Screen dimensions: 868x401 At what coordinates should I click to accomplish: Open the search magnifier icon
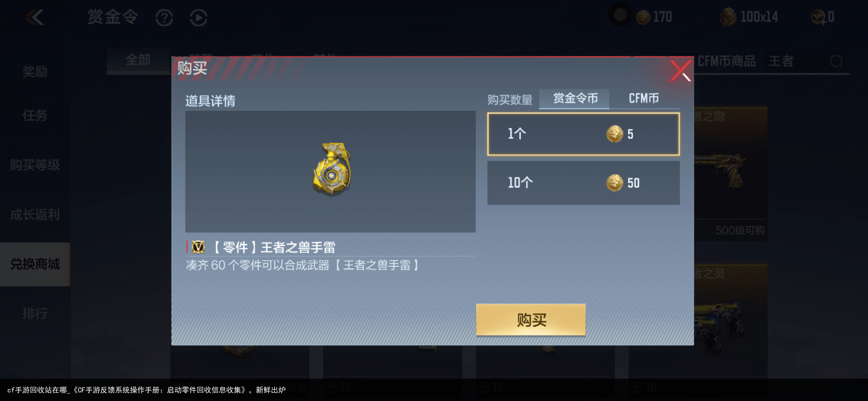(x=836, y=61)
